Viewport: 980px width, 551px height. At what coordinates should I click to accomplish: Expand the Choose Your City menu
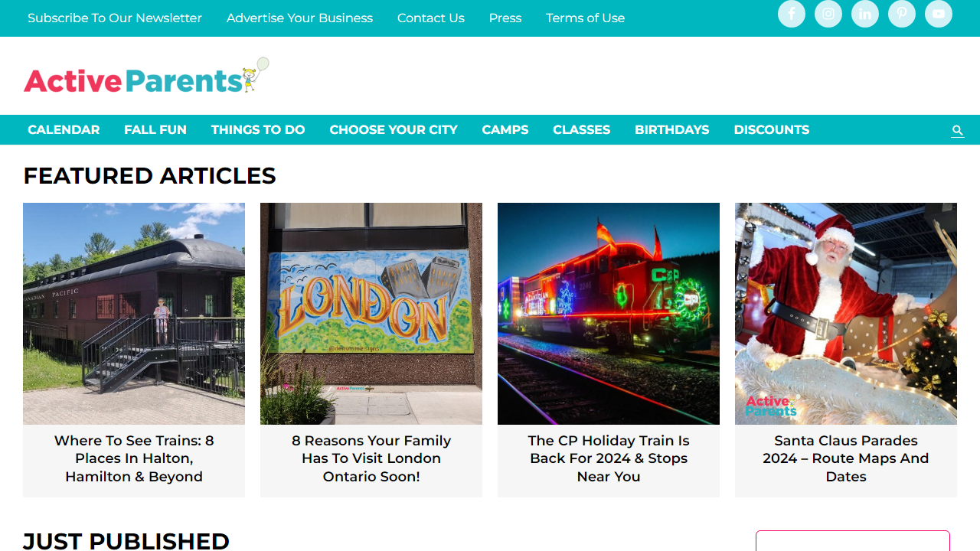tap(394, 130)
